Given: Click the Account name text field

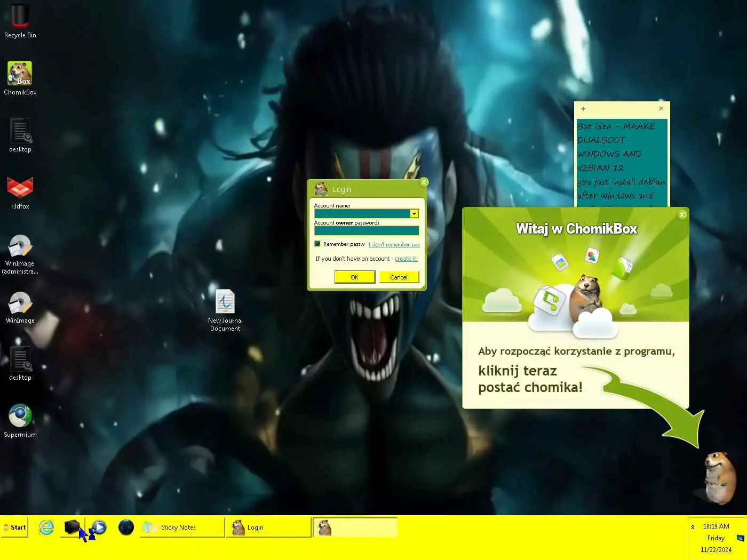Looking at the screenshot, I should coord(362,213).
